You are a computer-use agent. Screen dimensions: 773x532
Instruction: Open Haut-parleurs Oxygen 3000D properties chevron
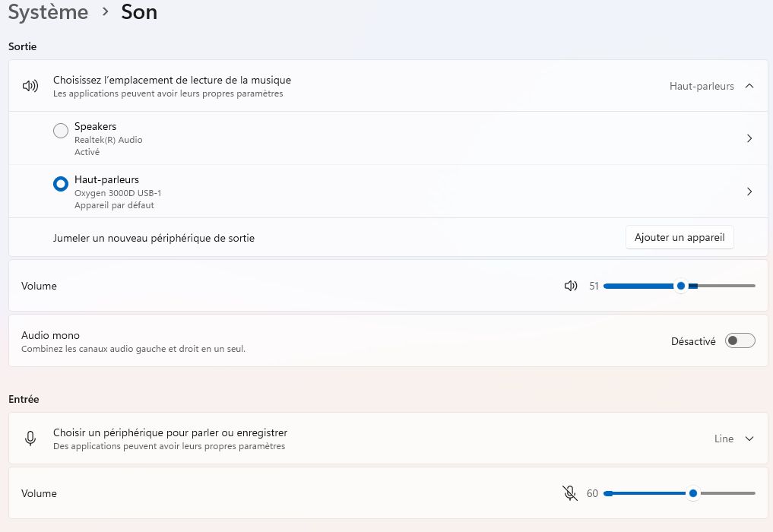[x=749, y=192]
